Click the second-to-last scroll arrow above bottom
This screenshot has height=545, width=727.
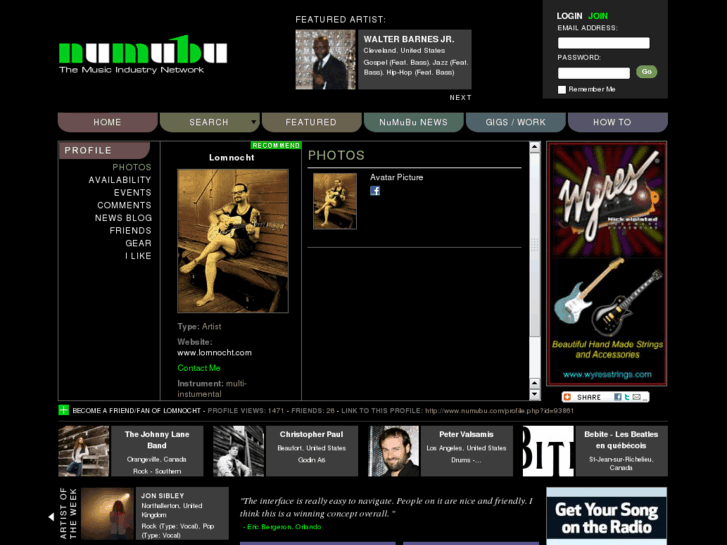tap(535, 383)
